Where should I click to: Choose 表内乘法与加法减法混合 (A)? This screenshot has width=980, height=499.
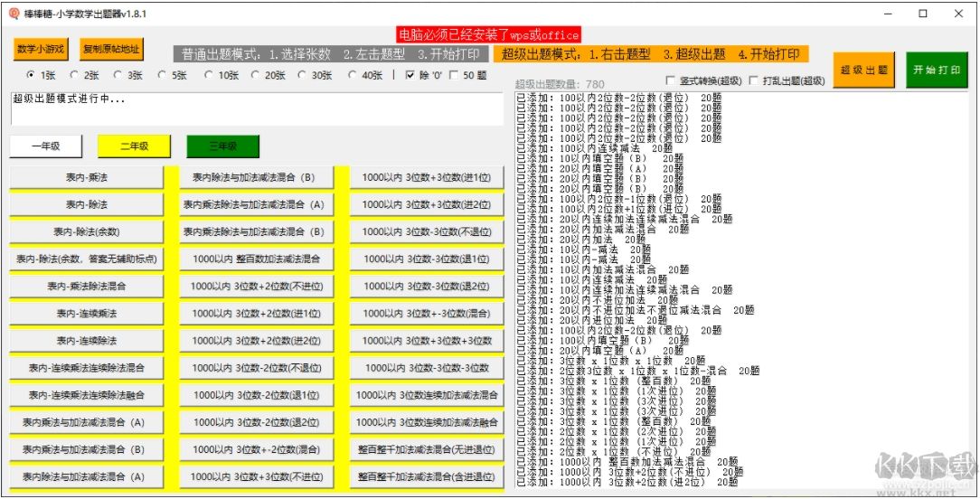click(x=87, y=422)
